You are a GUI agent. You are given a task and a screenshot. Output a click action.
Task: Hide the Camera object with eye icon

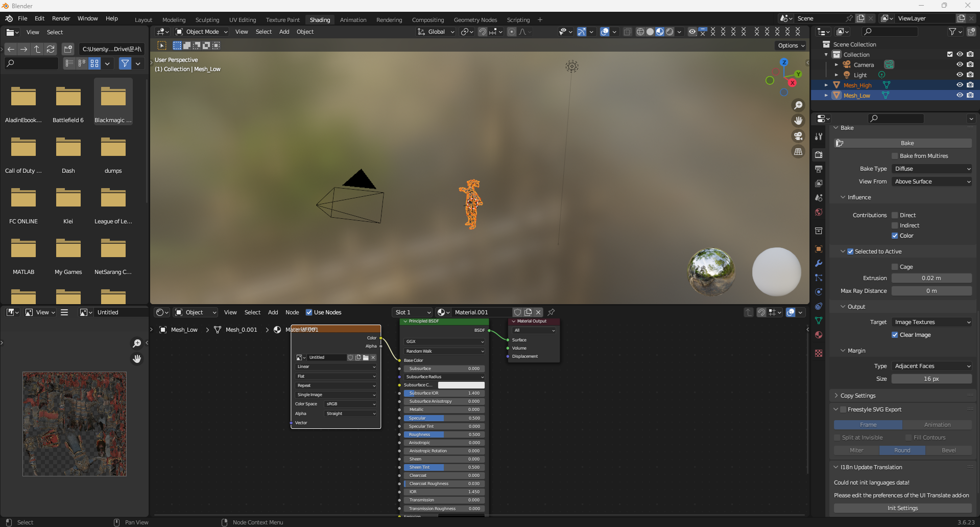coord(960,64)
